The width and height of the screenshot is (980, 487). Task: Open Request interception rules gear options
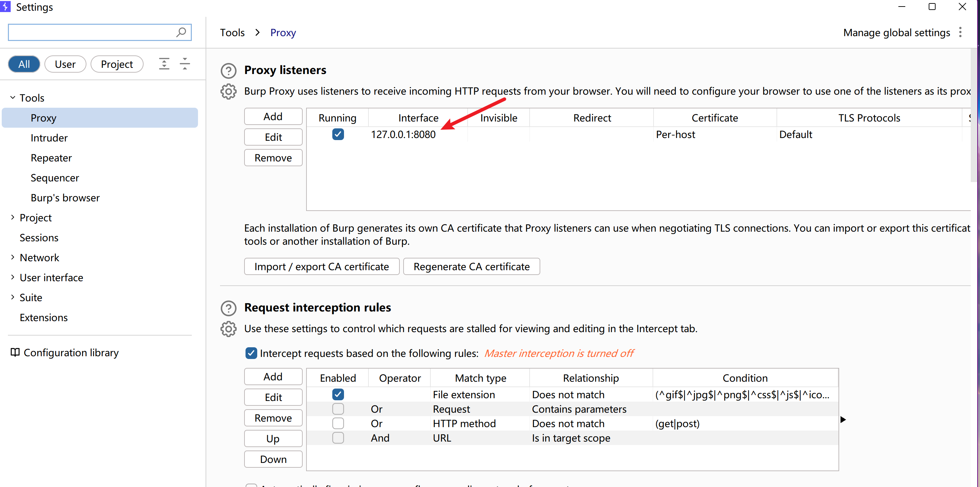[228, 329]
